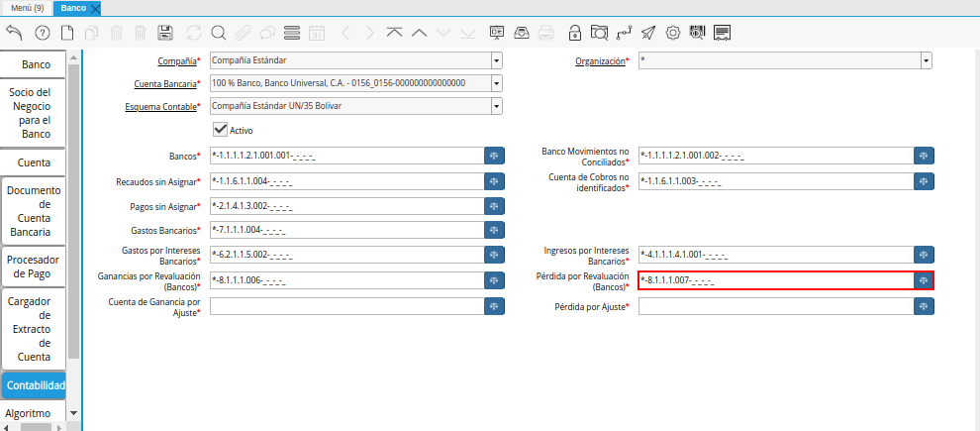
Task: Go to first record icon
Action: [x=394, y=33]
